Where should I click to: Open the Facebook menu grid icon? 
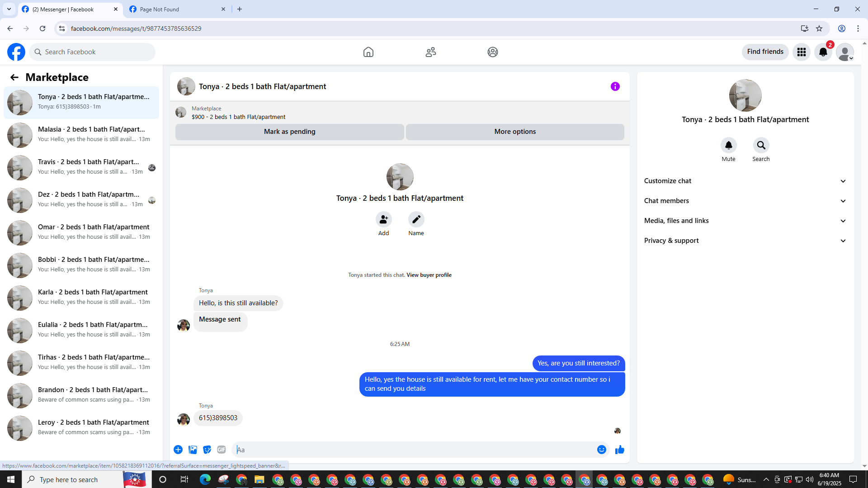click(802, 52)
